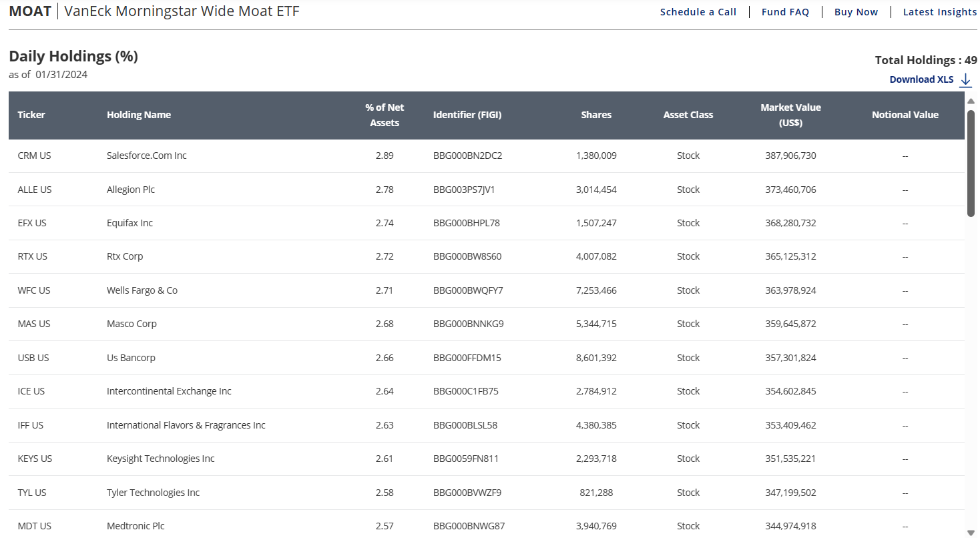Open the Schedule a Call link
980x538 pixels.
coord(698,12)
